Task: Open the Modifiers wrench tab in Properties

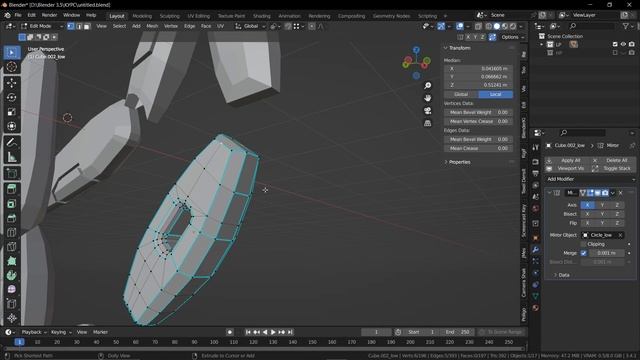Action: point(536,249)
